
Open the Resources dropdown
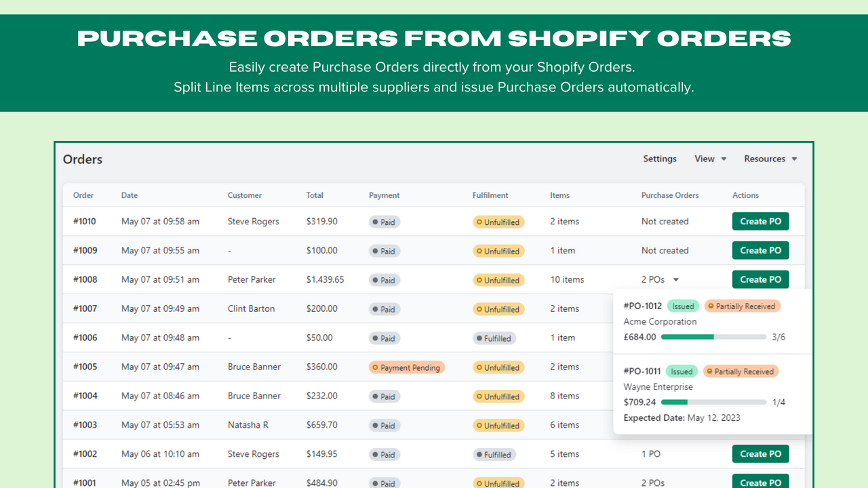tap(770, 159)
